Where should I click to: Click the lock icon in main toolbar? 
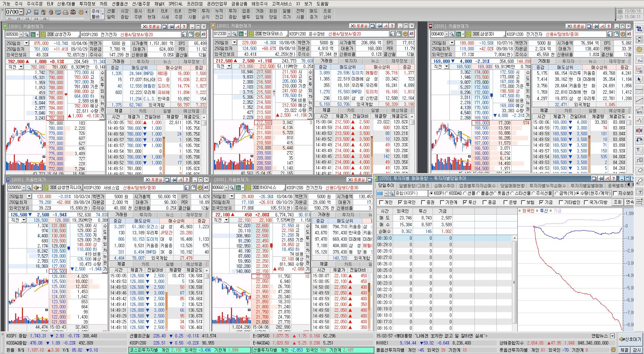[x=51, y=12]
